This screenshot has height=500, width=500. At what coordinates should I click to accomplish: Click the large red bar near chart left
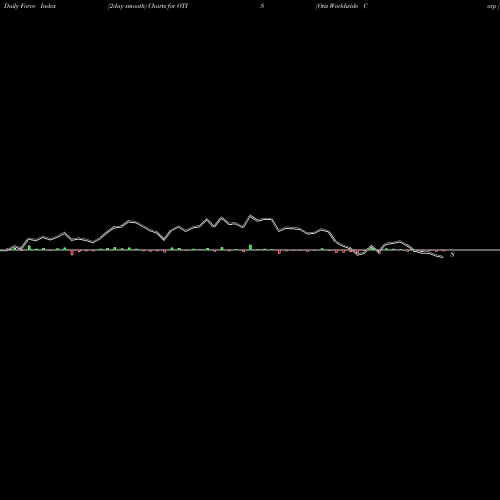[72, 253]
